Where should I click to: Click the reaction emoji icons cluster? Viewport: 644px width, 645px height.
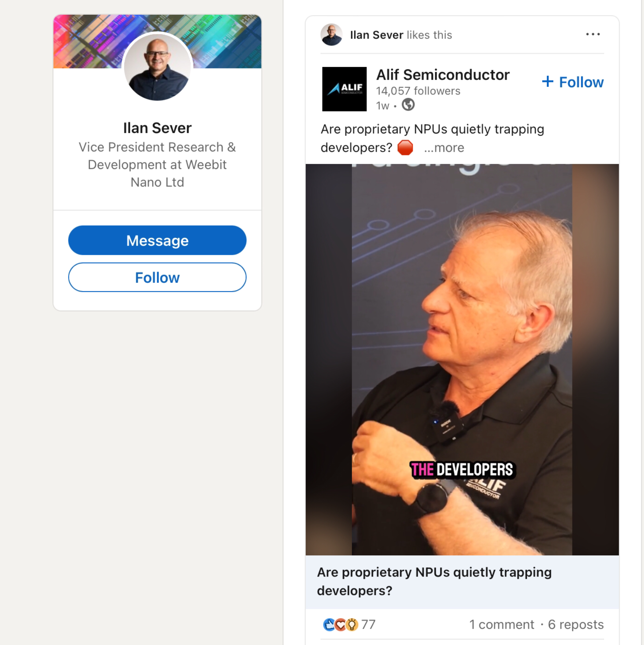(340, 624)
